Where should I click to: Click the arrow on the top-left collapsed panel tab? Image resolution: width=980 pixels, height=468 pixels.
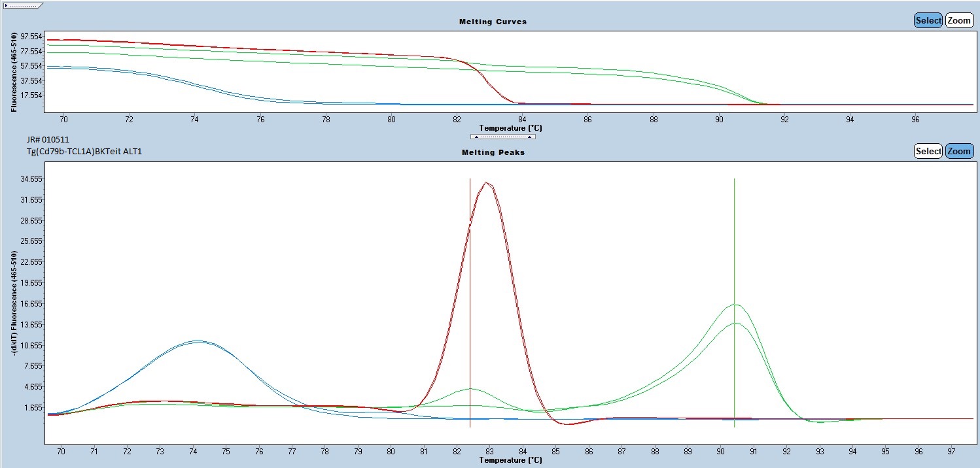pyautogui.click(x=7, y=5)
